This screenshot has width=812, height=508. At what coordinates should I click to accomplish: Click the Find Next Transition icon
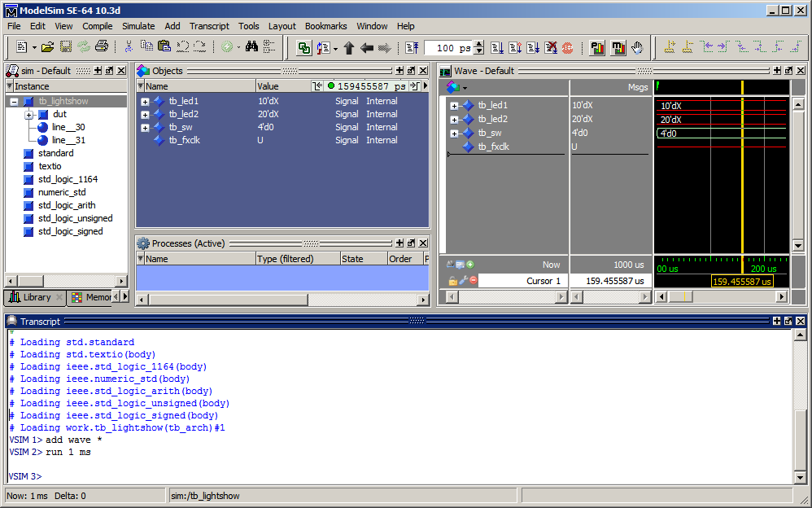tap(723, 47)
